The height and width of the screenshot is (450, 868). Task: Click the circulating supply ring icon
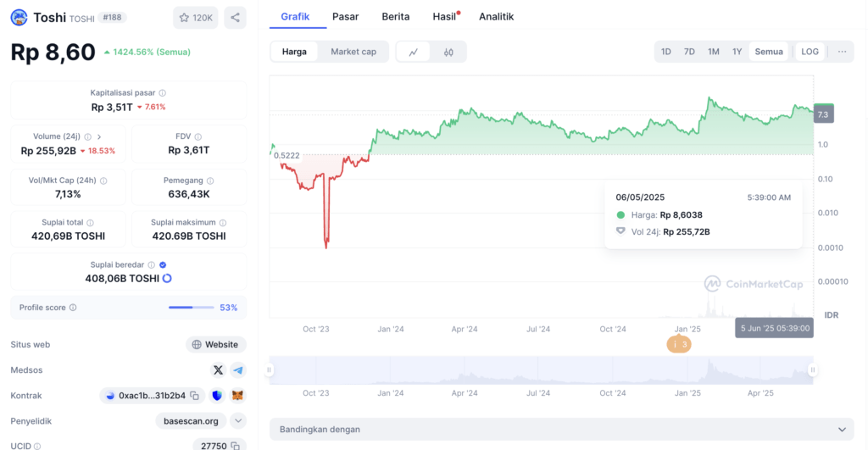[167, 279]
